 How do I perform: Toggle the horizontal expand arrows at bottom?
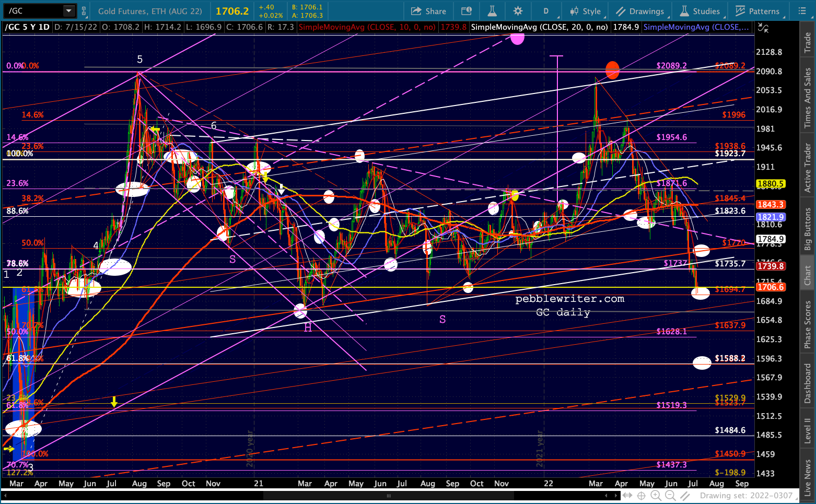click(x=627, y=496)
